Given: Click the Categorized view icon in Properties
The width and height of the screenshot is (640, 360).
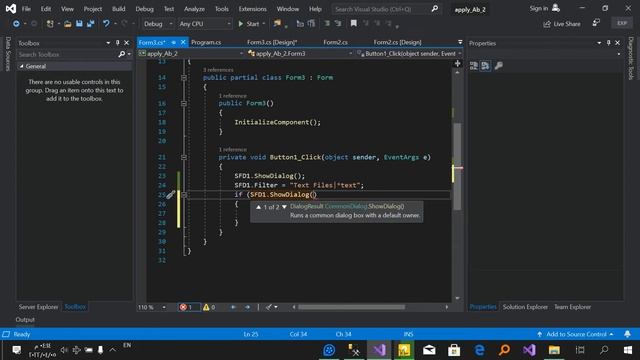Looking at the screenshot, I should [x=474, y=66].
